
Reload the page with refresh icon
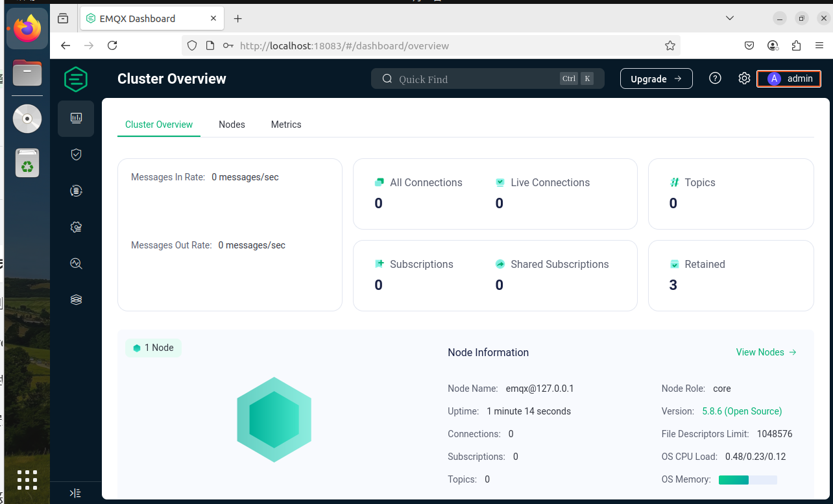click(x=112, y=45)
